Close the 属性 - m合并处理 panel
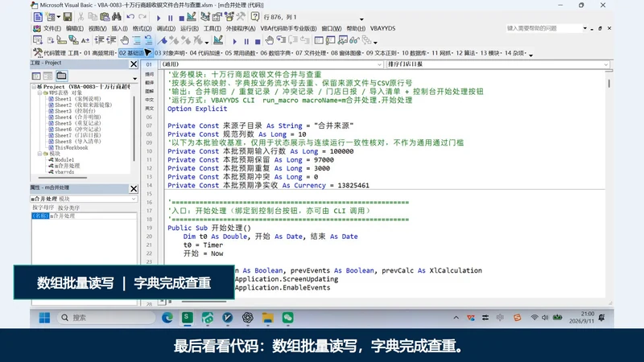The height and width of the screenshot is (362, 644). click(x=134, y=188)
